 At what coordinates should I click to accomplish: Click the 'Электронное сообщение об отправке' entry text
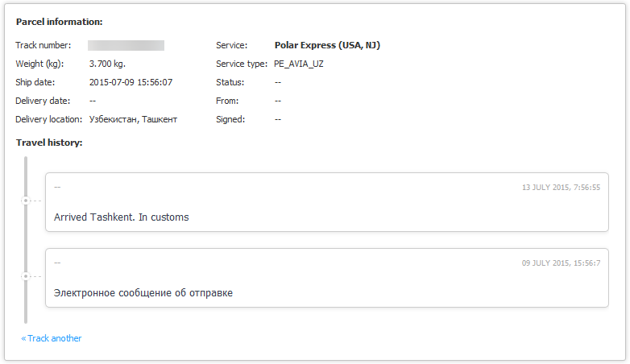tap(143, 293)
